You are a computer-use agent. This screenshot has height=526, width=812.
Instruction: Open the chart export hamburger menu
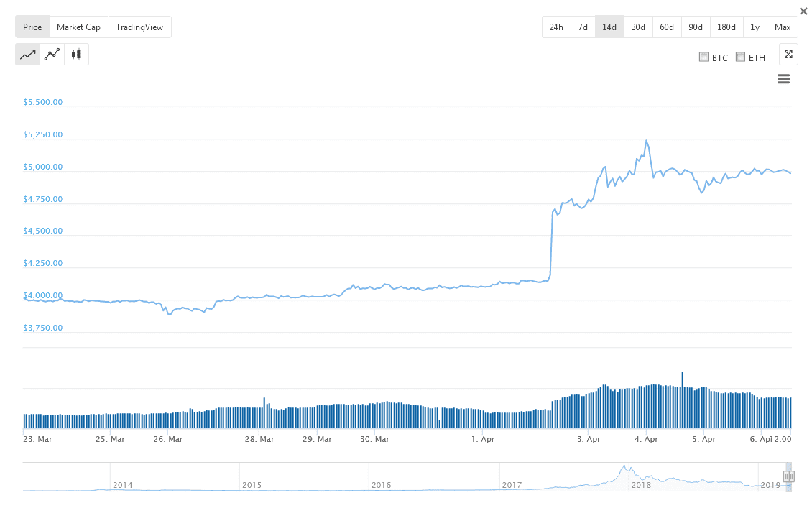783,79
